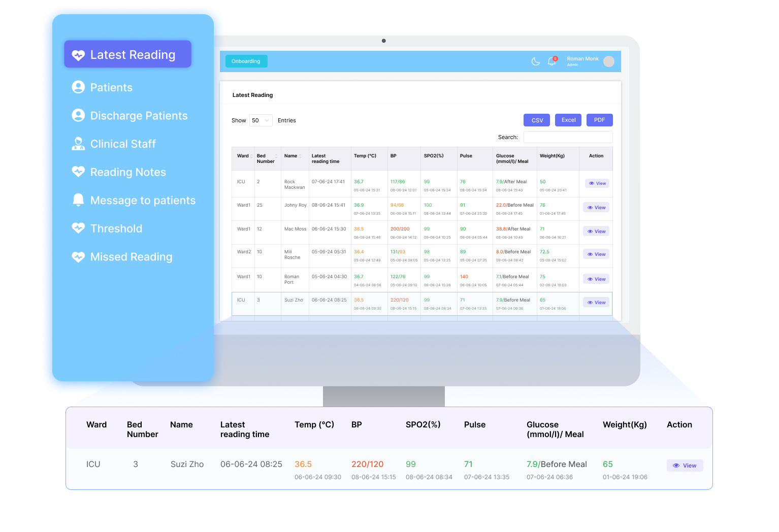The image size is (779, 532).
Task: View the reading for Mac Moss
Action: 596,231
